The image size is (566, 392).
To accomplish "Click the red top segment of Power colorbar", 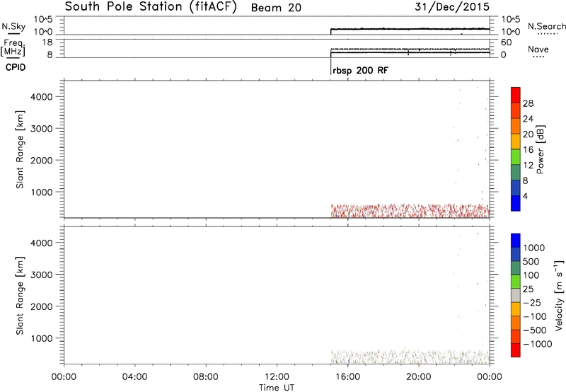I will tap(516, 94).
